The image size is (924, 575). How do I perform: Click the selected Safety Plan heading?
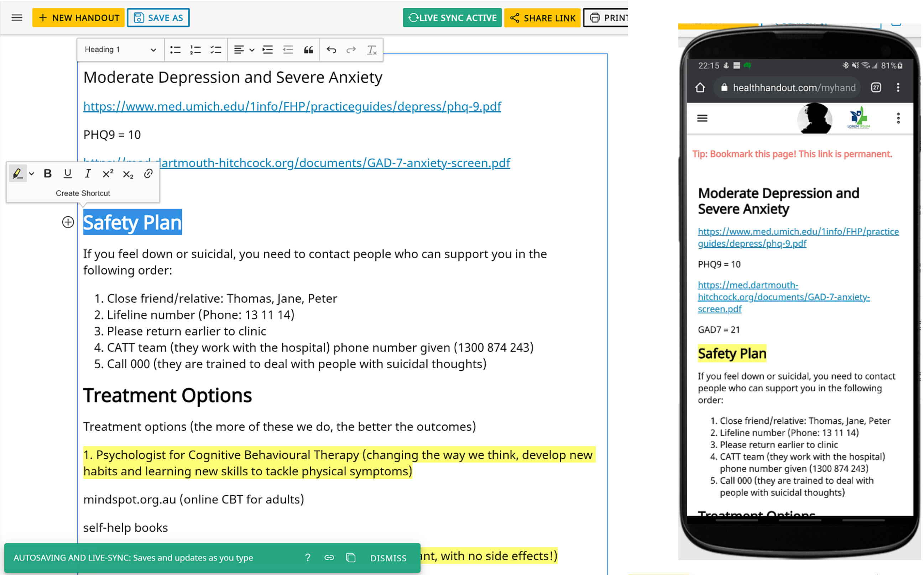pos(132,222)
